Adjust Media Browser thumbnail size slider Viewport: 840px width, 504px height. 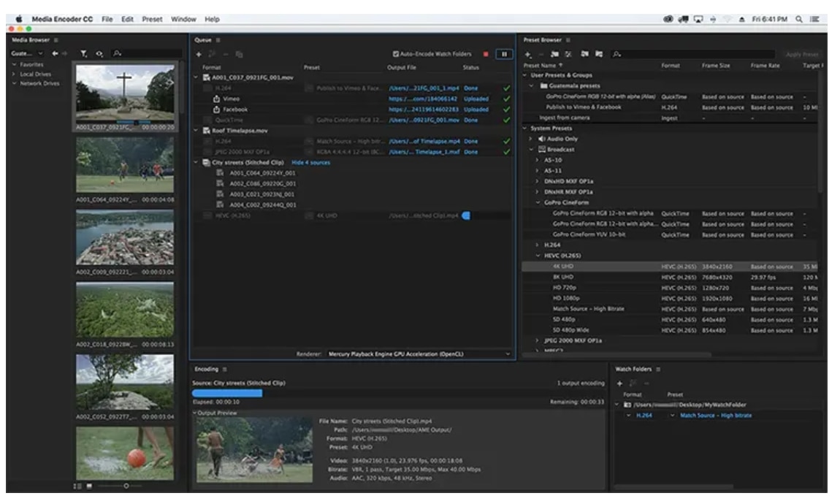126,486
